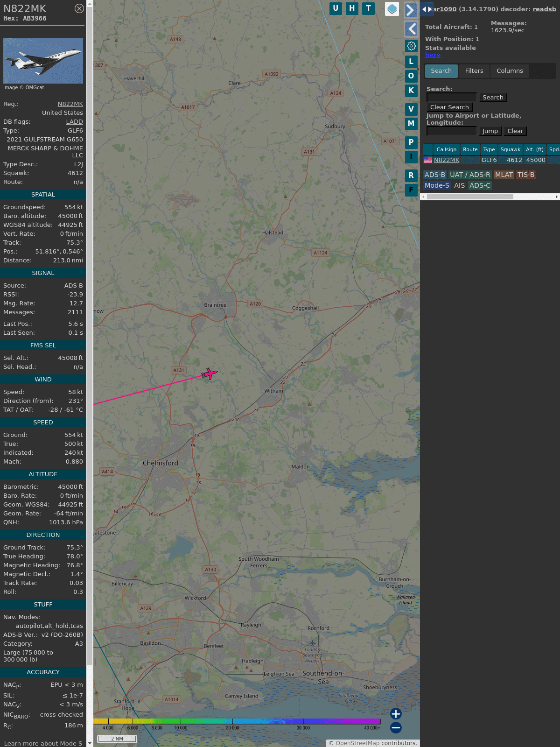Toggle sidebar width arrows icon
560x747 pixels.
(x=427, y=9)
